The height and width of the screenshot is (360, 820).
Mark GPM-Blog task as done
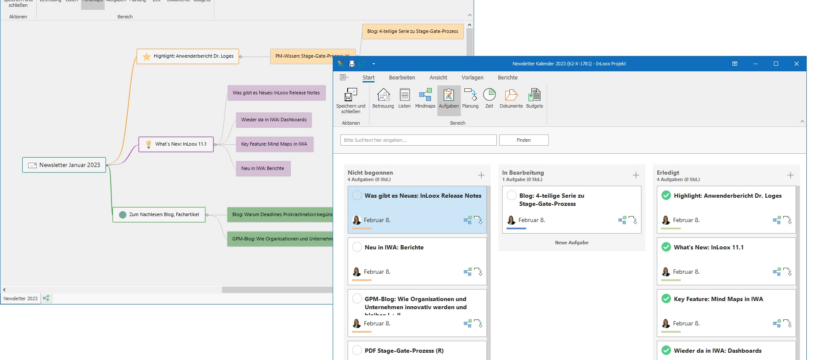coord(357,299)
